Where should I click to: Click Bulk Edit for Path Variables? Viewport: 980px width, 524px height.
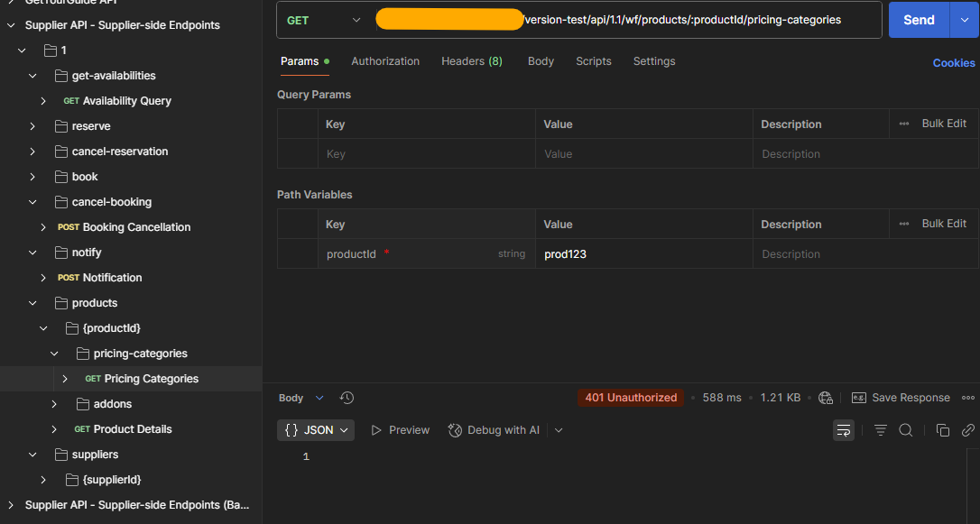(x=944, y=224)
